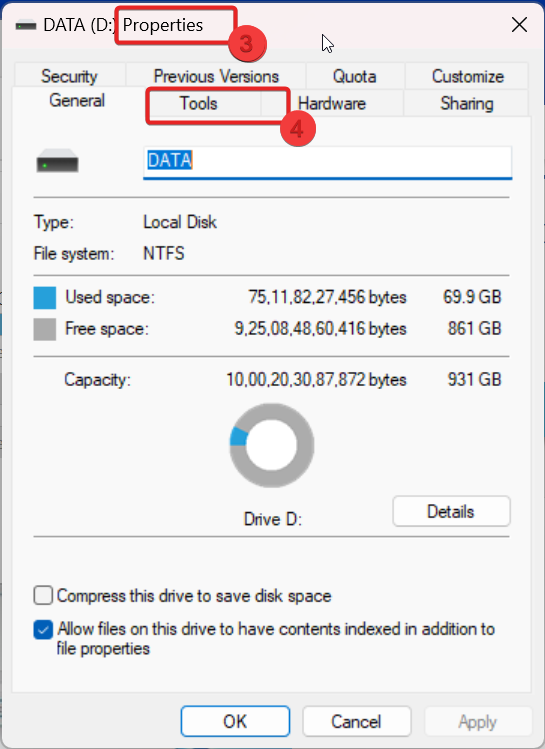This screenshot has height=749, width=545.
Task: Select the General tab
Action: pos(77,101)
